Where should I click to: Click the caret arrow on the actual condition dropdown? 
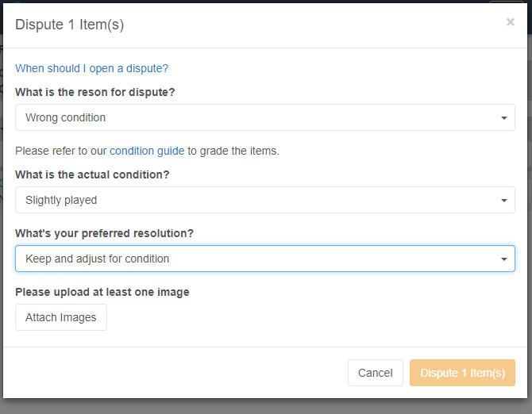coord(504,201)
